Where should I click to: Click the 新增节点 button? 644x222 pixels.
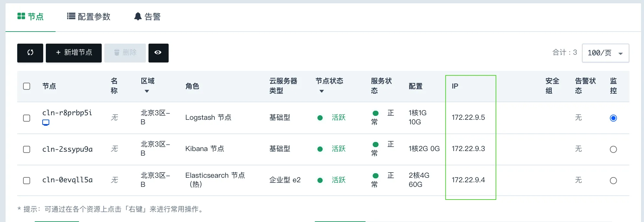[x=74, y=53]
